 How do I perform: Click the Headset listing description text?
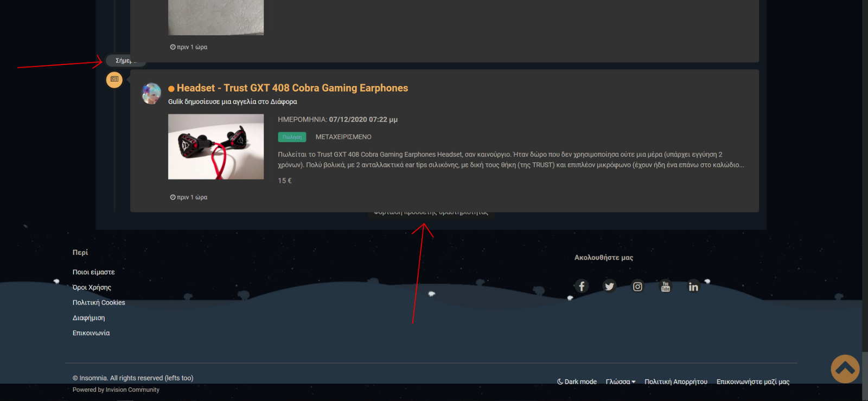pyautogui.click(x=511, y=159)
